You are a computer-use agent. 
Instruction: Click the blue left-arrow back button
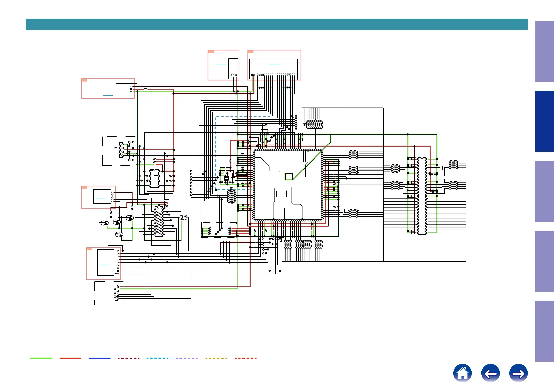[490, 373]
